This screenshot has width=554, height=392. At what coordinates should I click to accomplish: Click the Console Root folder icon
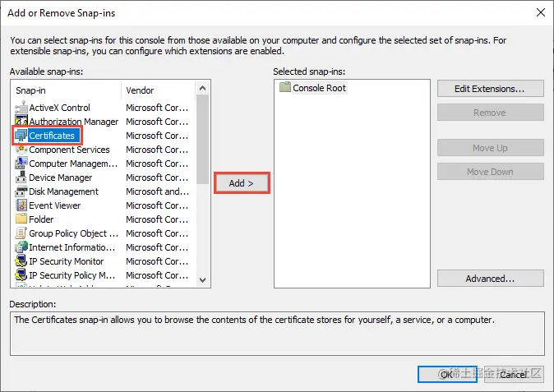pos(284,87)
